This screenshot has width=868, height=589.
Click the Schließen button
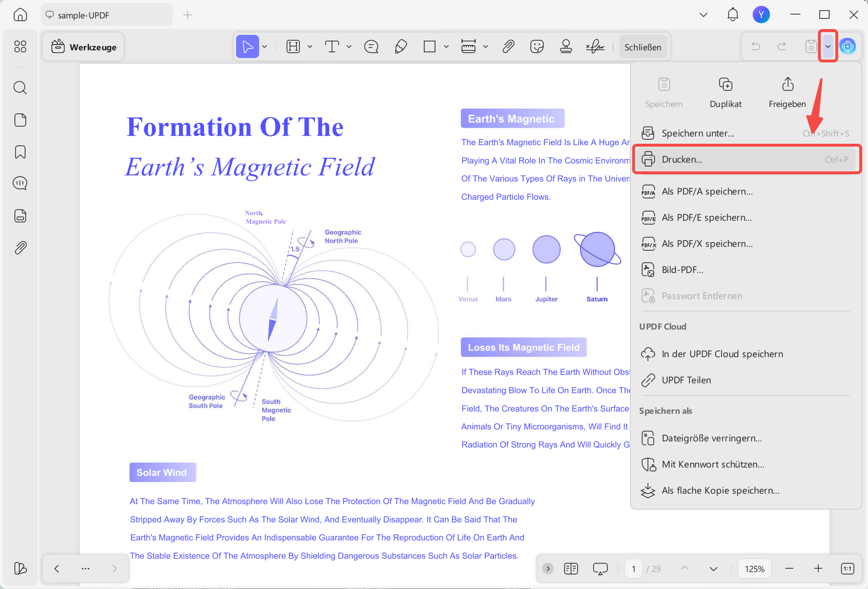pyautogui.click(x=643, y=47)
